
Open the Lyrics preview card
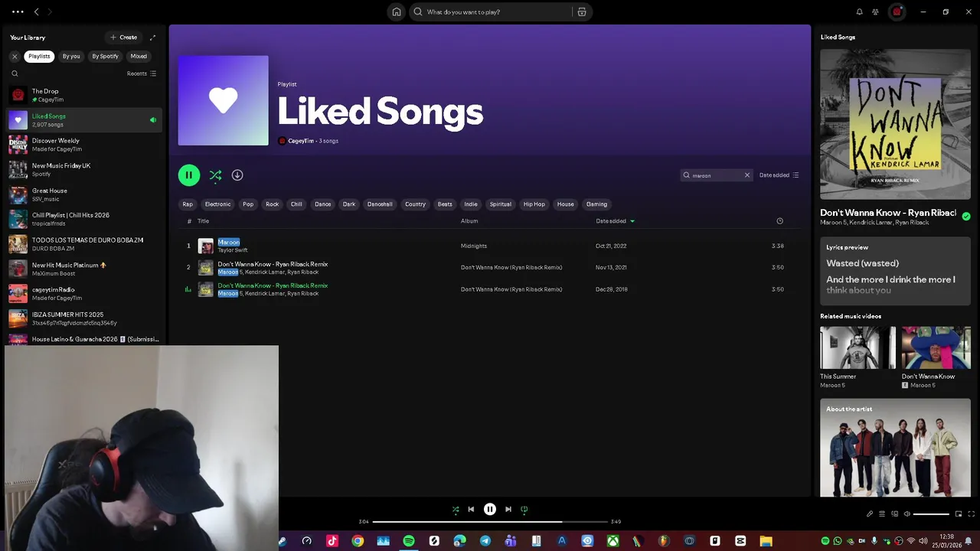(x=895, y=271)
